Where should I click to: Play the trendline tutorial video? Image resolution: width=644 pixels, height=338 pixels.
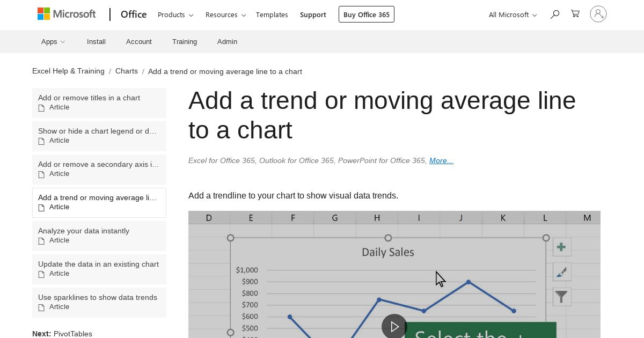pyautogui.click(x=394, y=326)
